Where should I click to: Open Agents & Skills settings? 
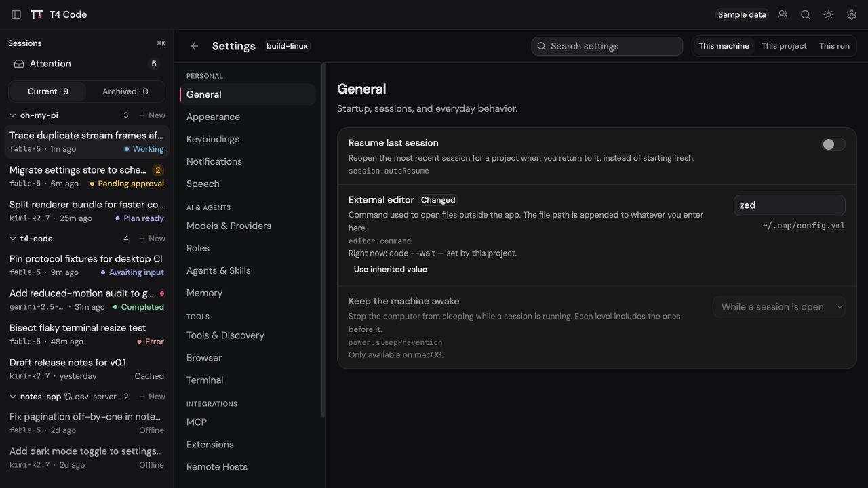coord(248,270)
